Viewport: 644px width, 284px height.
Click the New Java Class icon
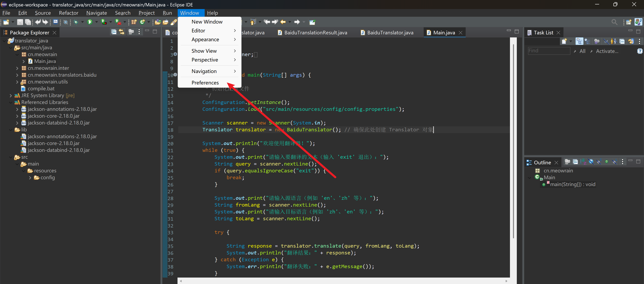point(142,22)
